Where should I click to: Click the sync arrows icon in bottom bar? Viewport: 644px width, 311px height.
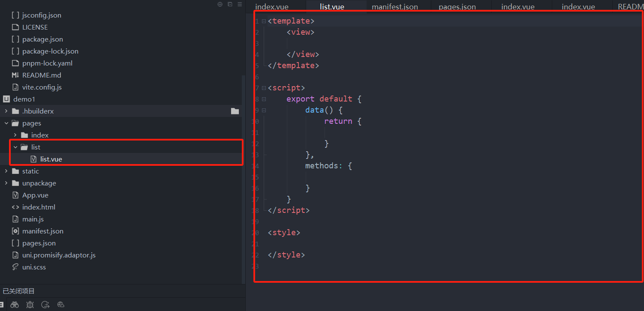45,305
